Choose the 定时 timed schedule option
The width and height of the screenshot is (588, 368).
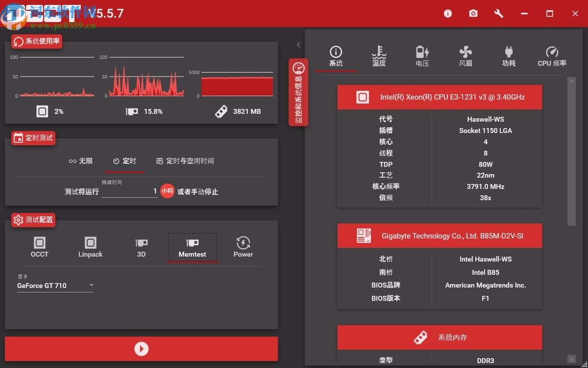pyautogui.click(x=124, y=161)
